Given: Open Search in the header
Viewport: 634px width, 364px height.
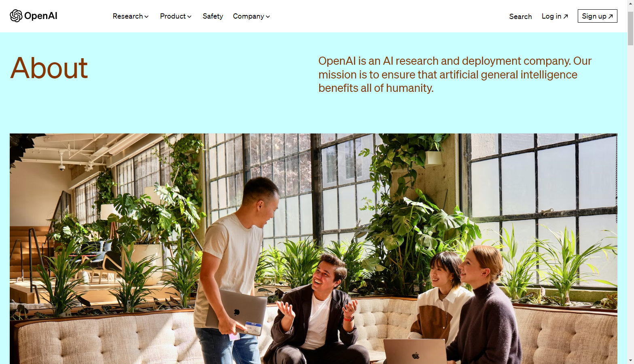Looking at the screenshot, I should point(520,16).
